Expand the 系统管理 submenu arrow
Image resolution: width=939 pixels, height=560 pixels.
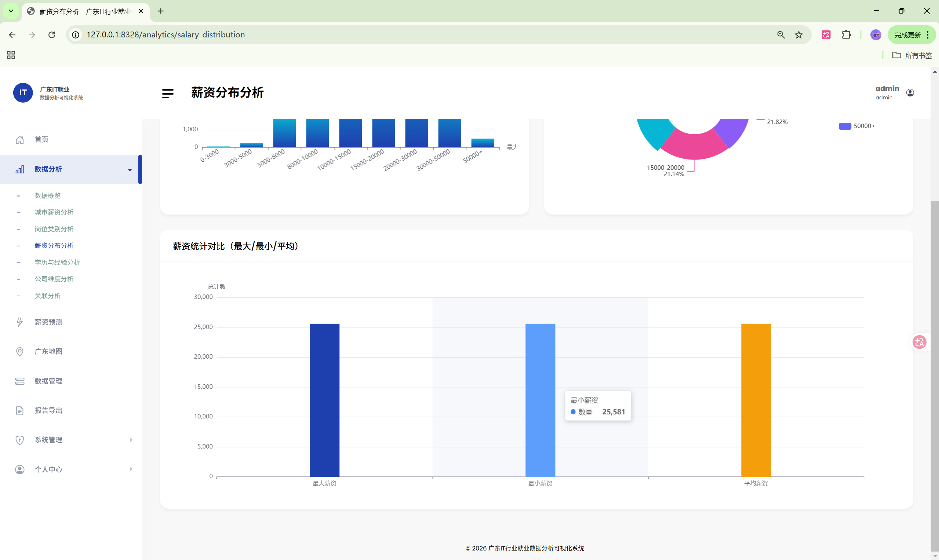(131, 440)
